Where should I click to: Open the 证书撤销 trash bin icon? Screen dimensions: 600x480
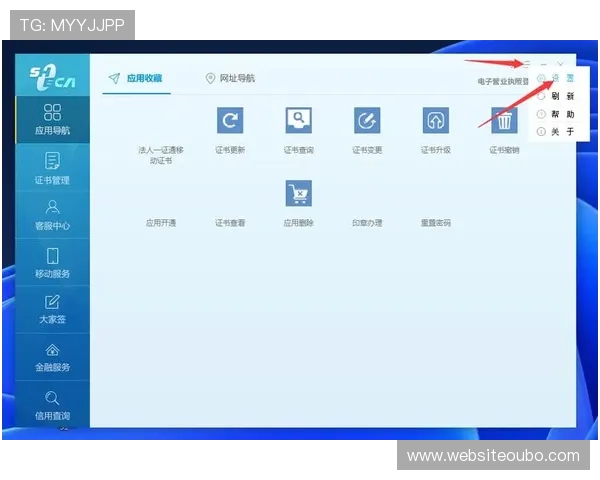pos(504,120)
